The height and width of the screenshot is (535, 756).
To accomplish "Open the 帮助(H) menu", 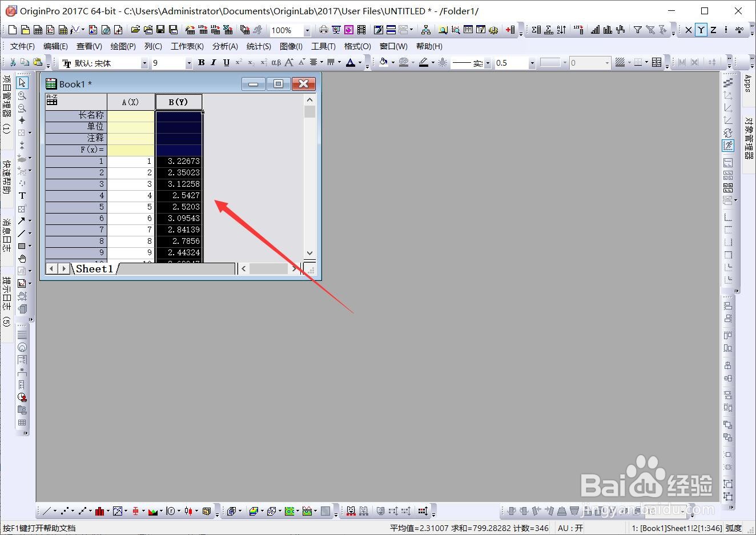I will click(429, 46).
